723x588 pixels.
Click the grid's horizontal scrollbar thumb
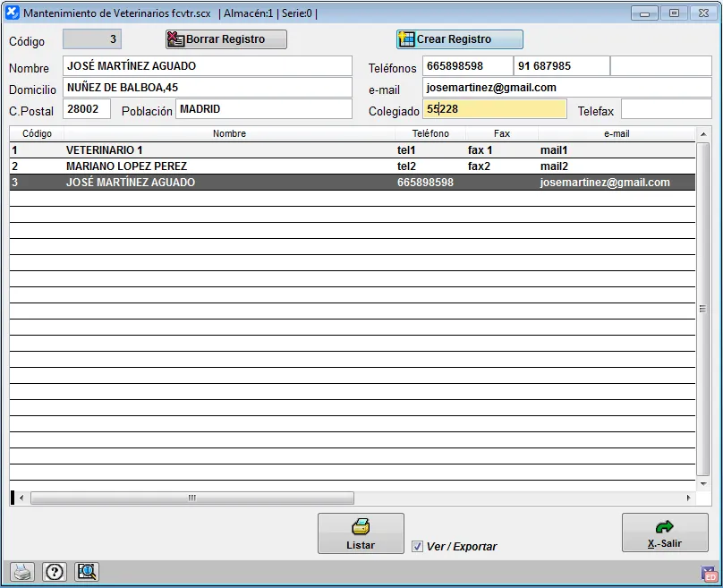coord(192,498)
